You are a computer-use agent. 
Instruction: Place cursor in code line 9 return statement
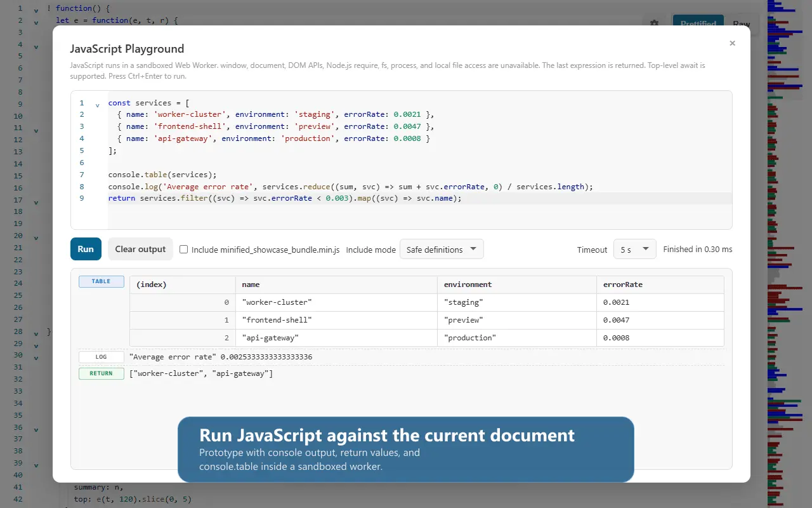pyautogui.click(x=285, y=198)
